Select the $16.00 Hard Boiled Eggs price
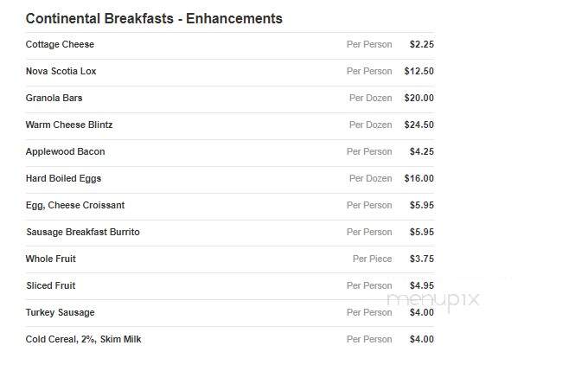Image resolution: width=588 pixels, height=371 pixels. [419, 178]
